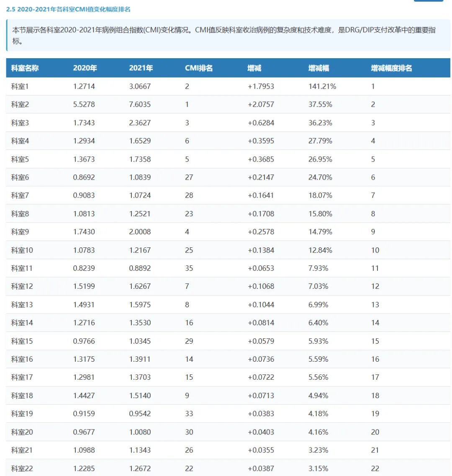Click the 2020 value 5.5278
Image resolution: width=452 pixels, height=476 pixels.
click(x=84, y=104)
